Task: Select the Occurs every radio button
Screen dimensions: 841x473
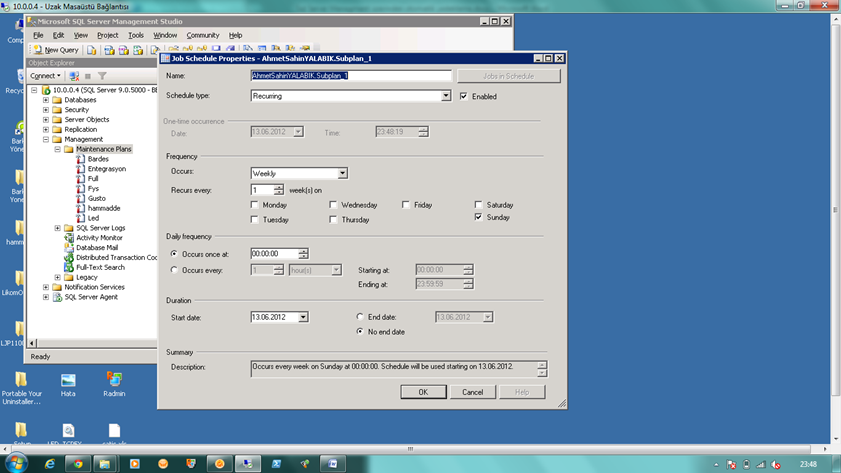Action: click(176, 270)
